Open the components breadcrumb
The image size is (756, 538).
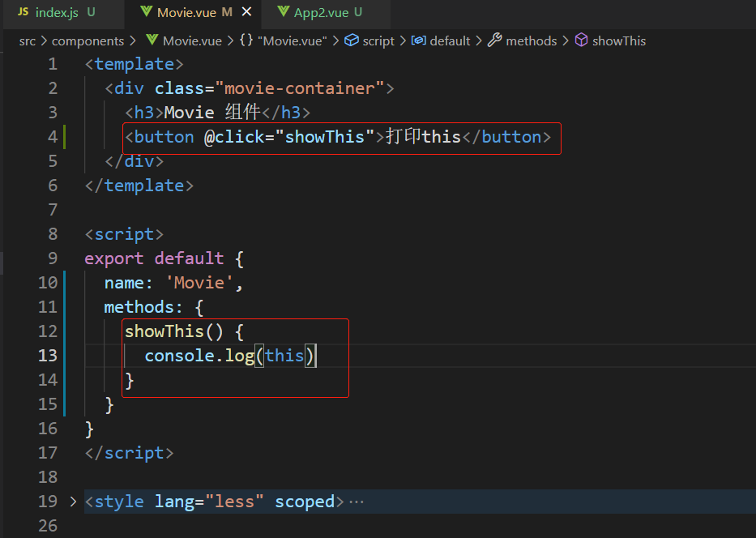point(88,41)
